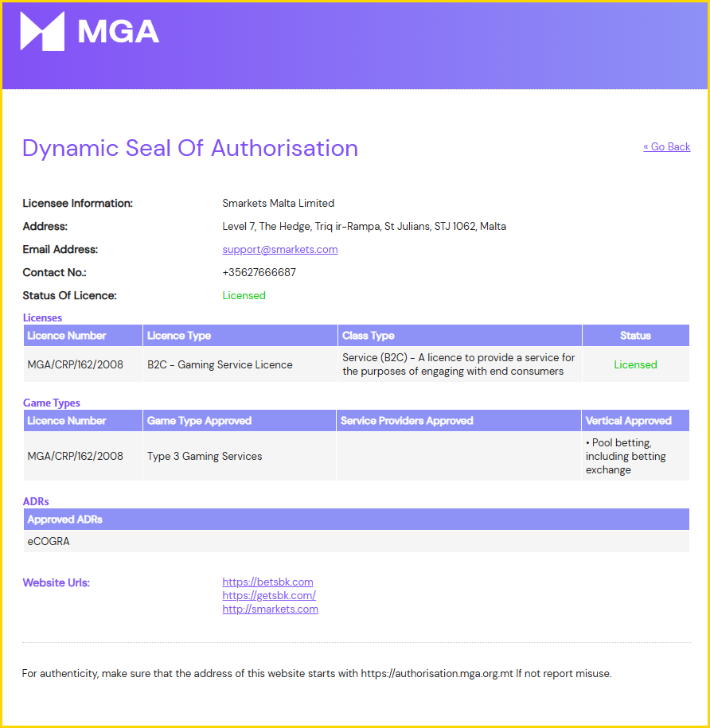The height and width of the screenshot is (728, 710).
Task: Click the Licensee Information label
Action: [77, 204]
